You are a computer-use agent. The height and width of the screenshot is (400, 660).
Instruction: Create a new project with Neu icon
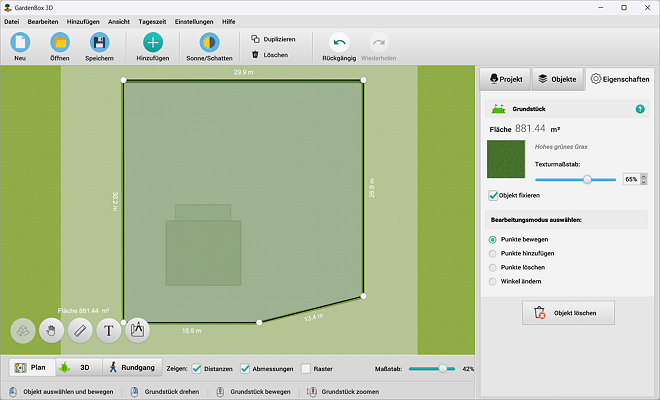point(20,42)
